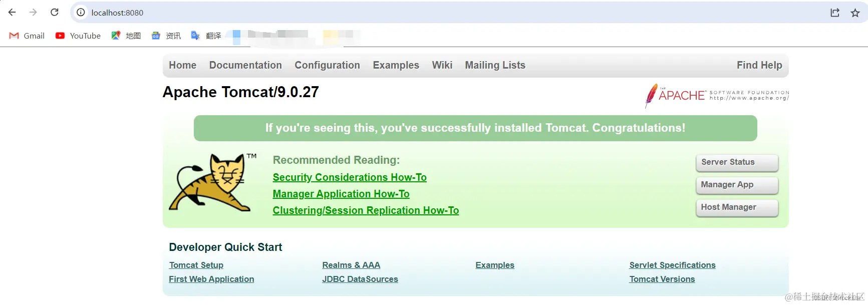Viewport: 868px width, 305px height.
Task: Click the Host Manager button
Action: tap(737, 207)
